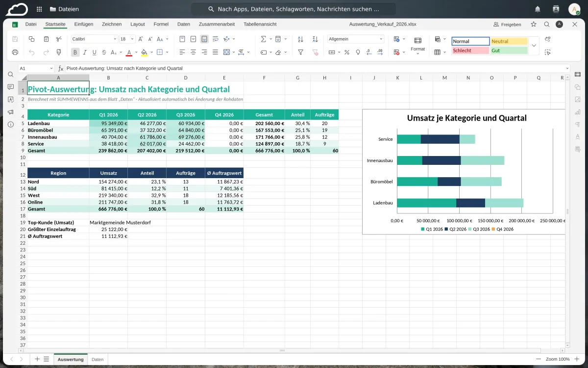Select the format painter brush

coord(59,52)
